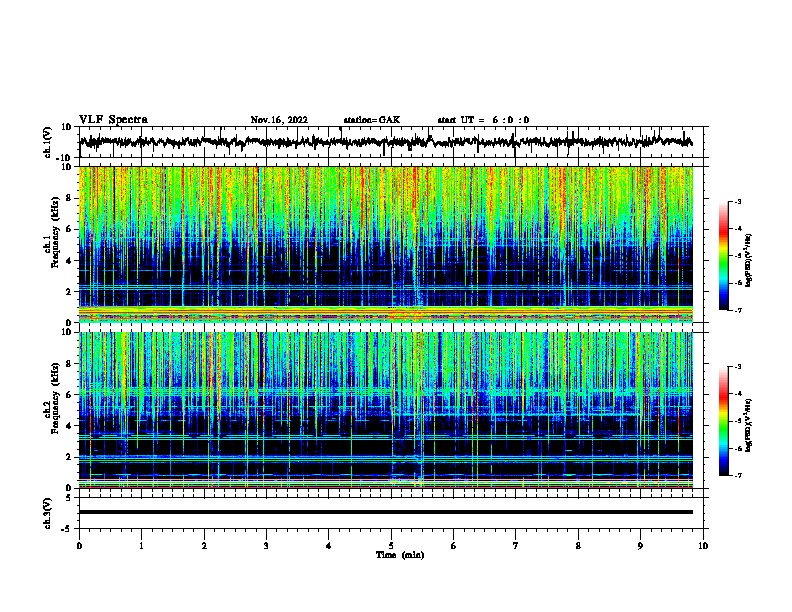Click time axis tick label '0'
Viewport: 792px width, 612px height.
coord(79,546)
